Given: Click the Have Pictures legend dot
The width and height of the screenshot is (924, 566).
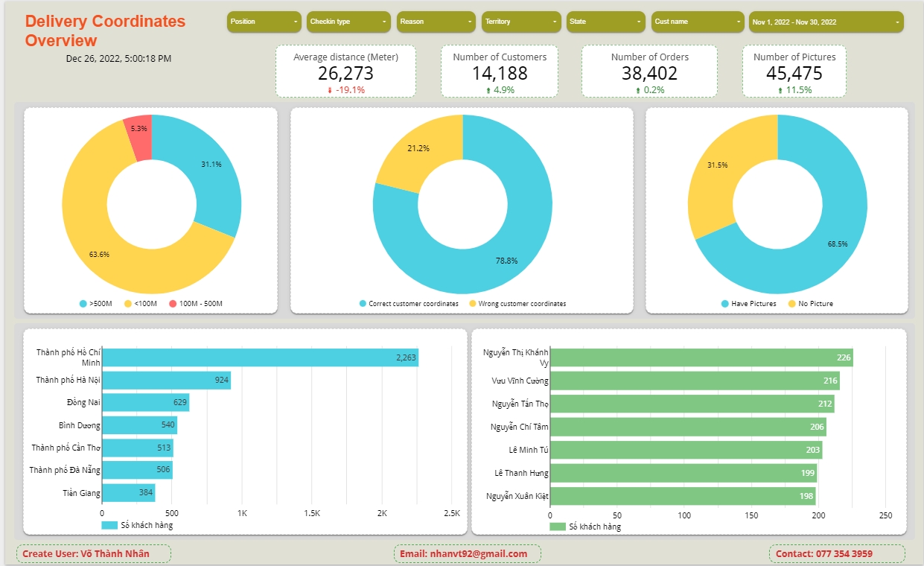Looking at the screenshot, I should [725, 304].
